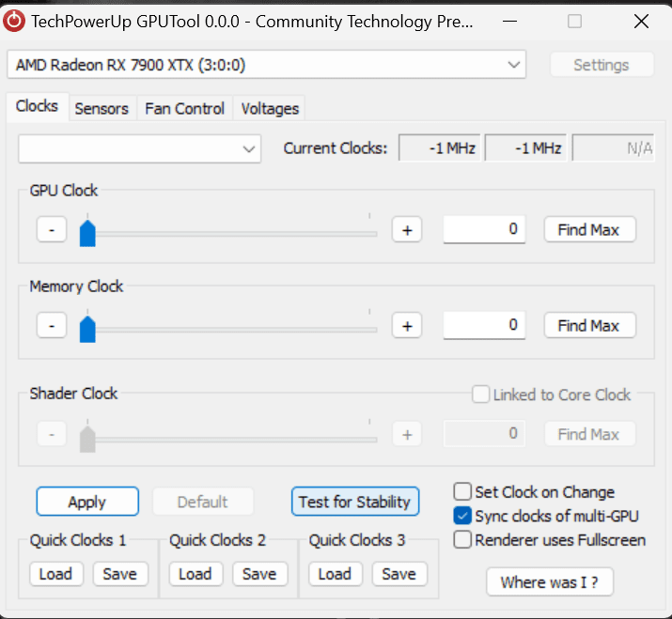Click the Apply button
672x619 pixels.
point(87,502)
